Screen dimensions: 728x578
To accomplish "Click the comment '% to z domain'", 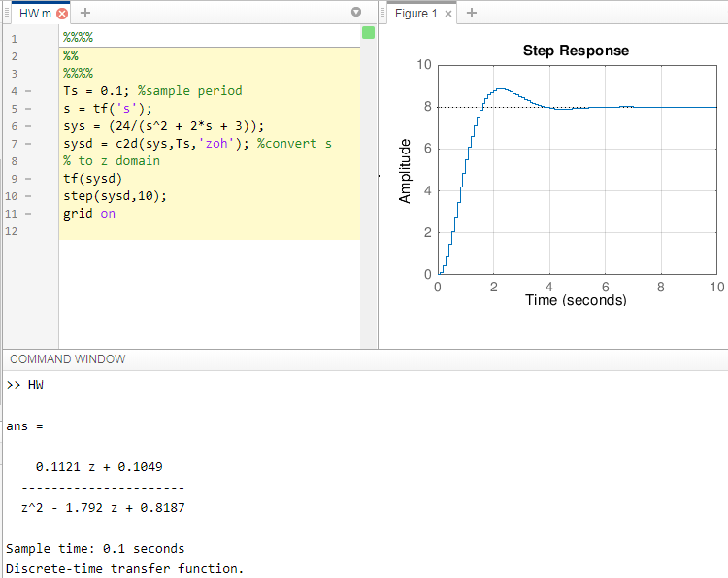I will tap(112, 160).
